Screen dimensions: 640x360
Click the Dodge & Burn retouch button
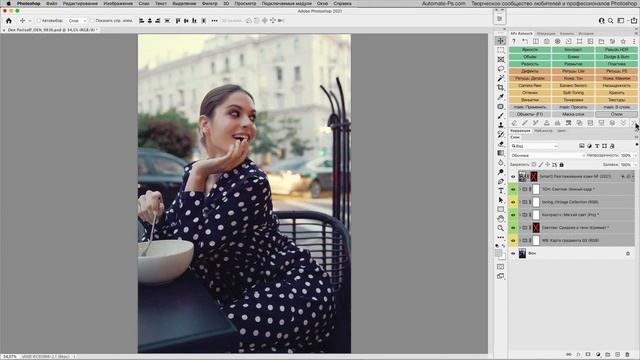(x=616, y=57)
